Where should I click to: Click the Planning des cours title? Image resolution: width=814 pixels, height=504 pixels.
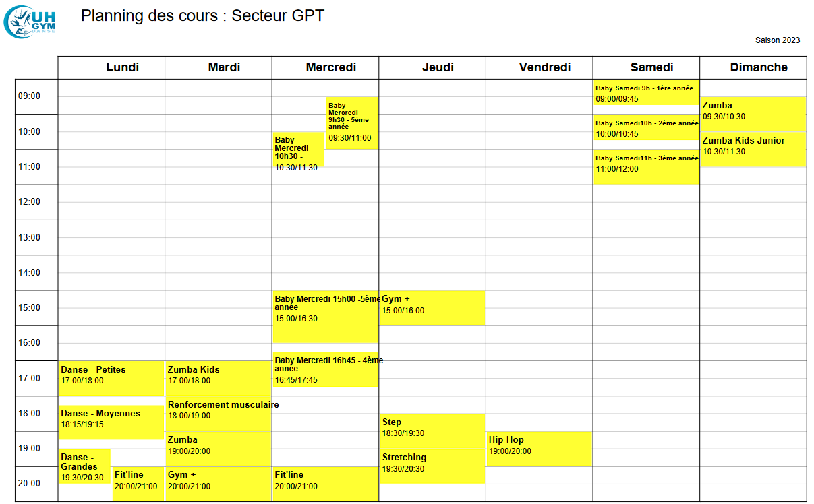click(202, 15)
